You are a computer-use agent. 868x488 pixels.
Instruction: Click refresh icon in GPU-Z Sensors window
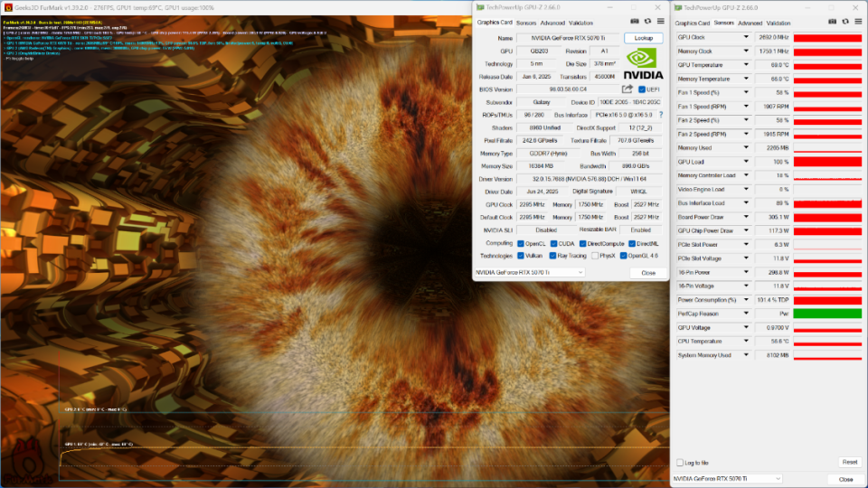point(845,22)
